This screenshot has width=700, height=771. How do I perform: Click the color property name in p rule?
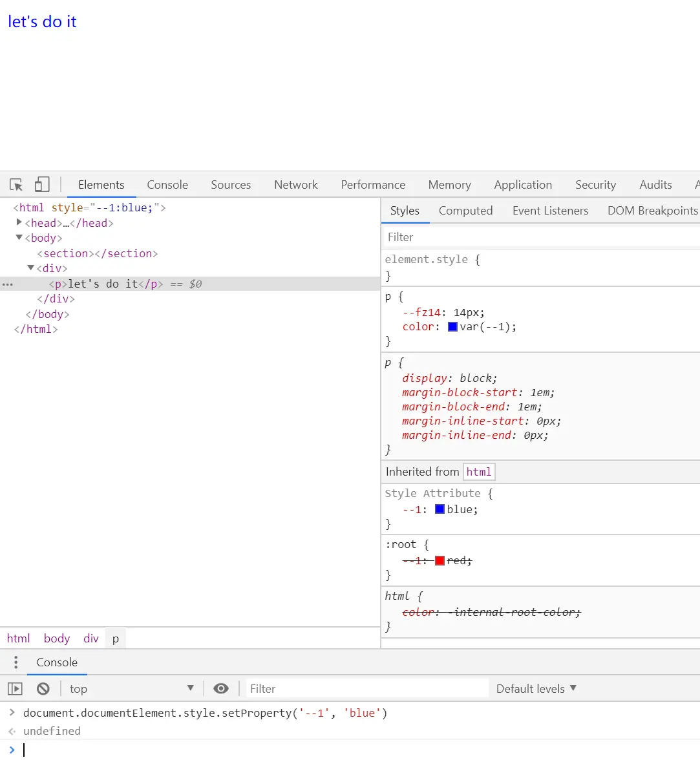tap(418, 326)
